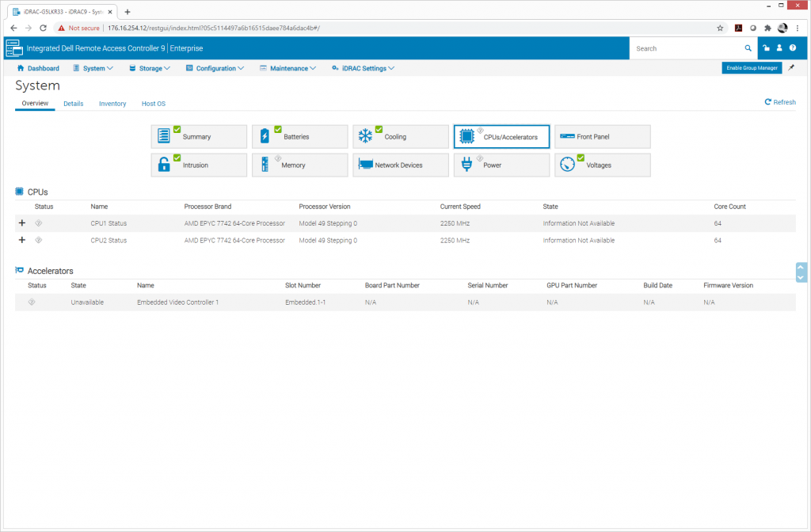Open the Maintenance dropdown menu
This screenshot has width=811, height=532.
[288, 68]
